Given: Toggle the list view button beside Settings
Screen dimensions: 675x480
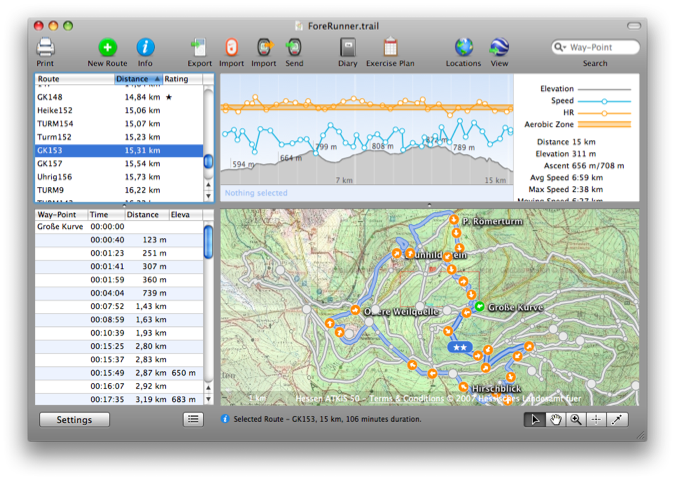Looking at the screenshot, I should [193, 419].
